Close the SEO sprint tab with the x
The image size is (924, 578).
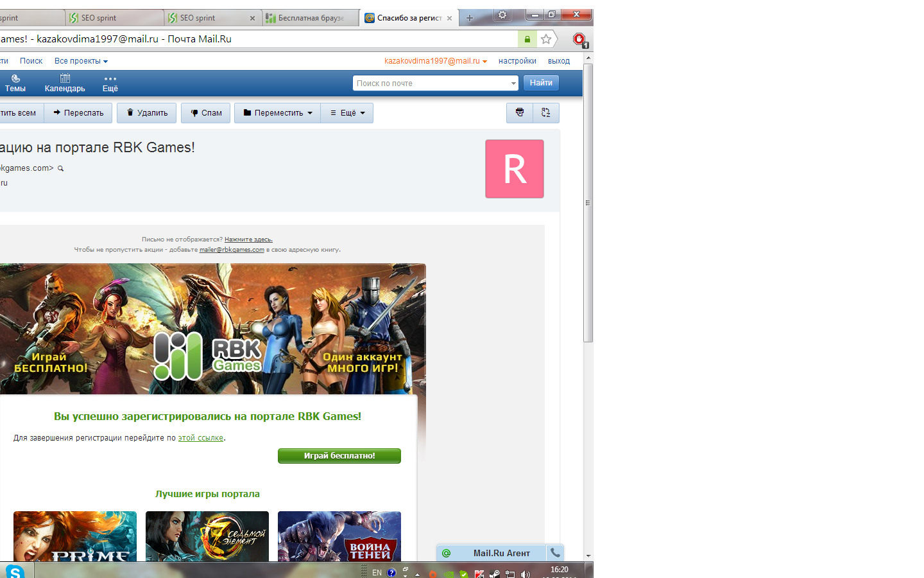(252, 18)
